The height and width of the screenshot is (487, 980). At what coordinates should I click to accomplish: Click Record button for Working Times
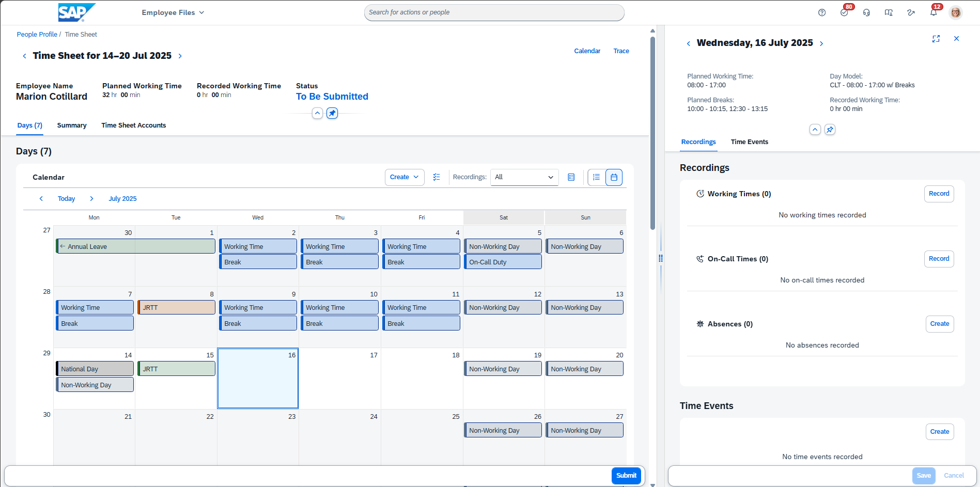click(939, 194)
